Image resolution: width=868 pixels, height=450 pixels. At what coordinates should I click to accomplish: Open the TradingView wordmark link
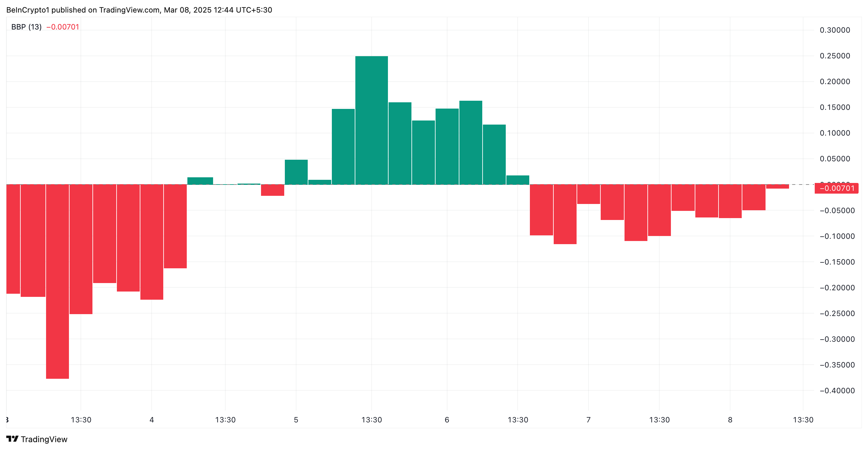coord(44,439)
